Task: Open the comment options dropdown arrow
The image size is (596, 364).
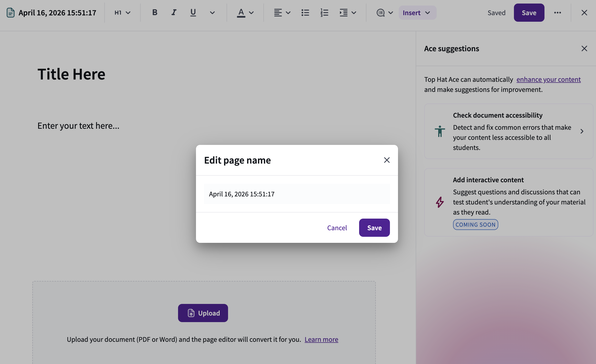Action: pos(391,13)
